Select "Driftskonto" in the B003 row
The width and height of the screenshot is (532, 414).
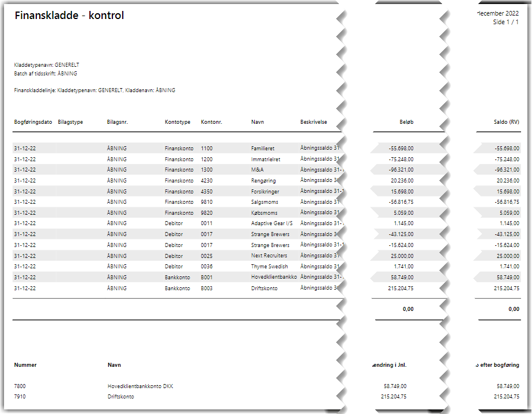click(x=265, y=288)
